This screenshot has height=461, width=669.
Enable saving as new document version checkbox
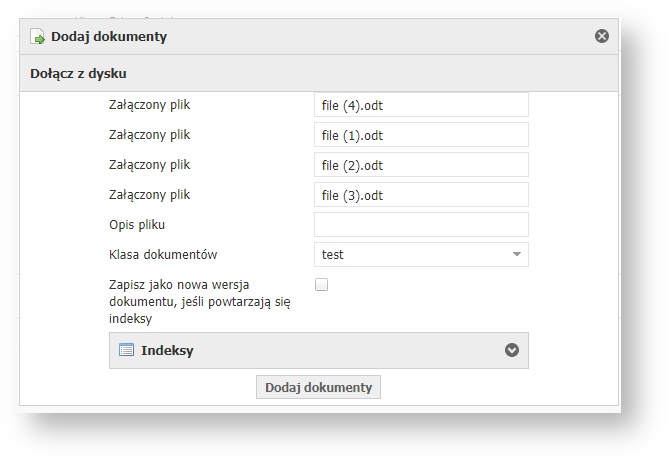tap(321, 285)
